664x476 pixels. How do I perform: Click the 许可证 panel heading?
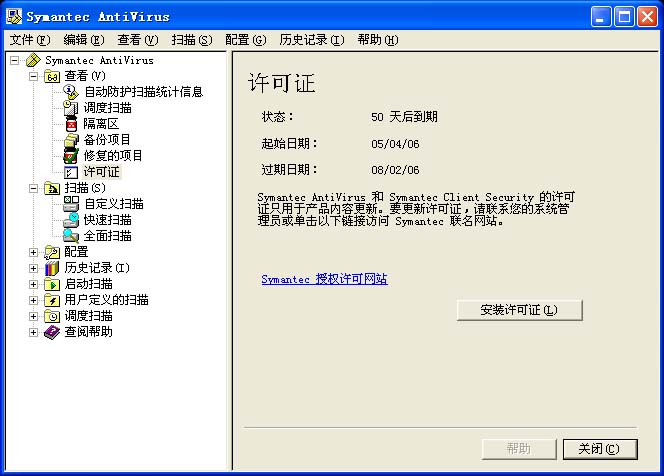tap(282, 83)
